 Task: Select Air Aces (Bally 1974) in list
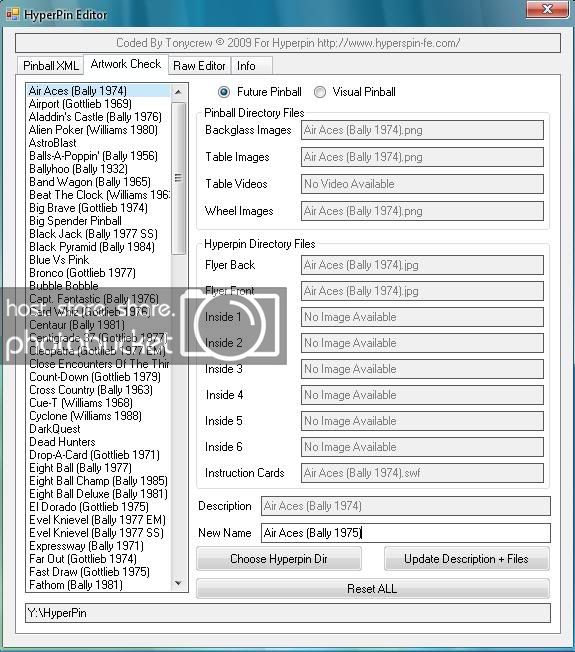99,91
